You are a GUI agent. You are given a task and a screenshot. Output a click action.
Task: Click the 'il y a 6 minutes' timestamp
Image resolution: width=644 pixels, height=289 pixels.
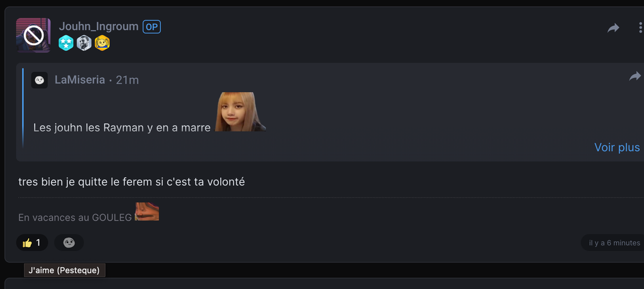click(614, 243)
